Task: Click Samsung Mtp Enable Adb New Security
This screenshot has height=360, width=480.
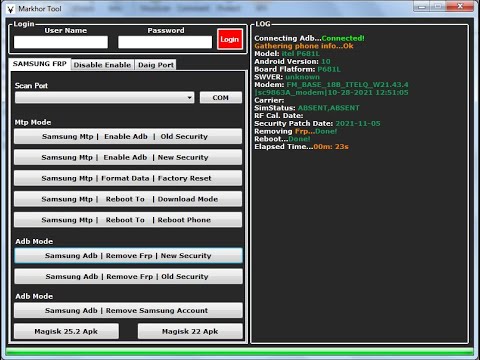Action: click(x=128, y=157)
